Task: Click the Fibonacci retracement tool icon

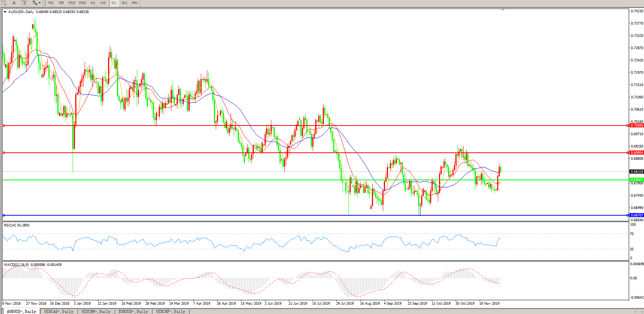Action: tap(4, 3)
